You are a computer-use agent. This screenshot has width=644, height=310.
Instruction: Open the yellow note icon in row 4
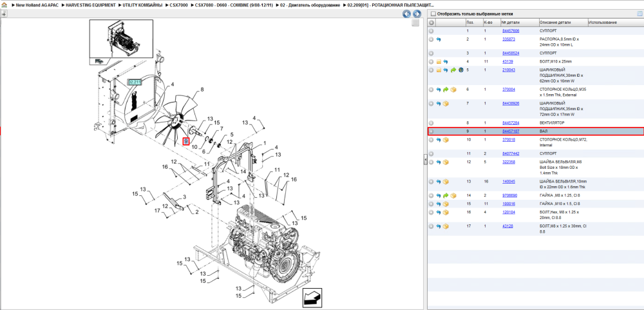pos(438,62)
